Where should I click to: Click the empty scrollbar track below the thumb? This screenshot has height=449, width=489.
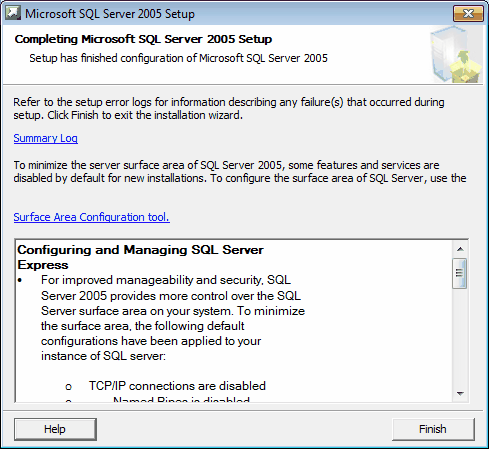pos(460,337)
